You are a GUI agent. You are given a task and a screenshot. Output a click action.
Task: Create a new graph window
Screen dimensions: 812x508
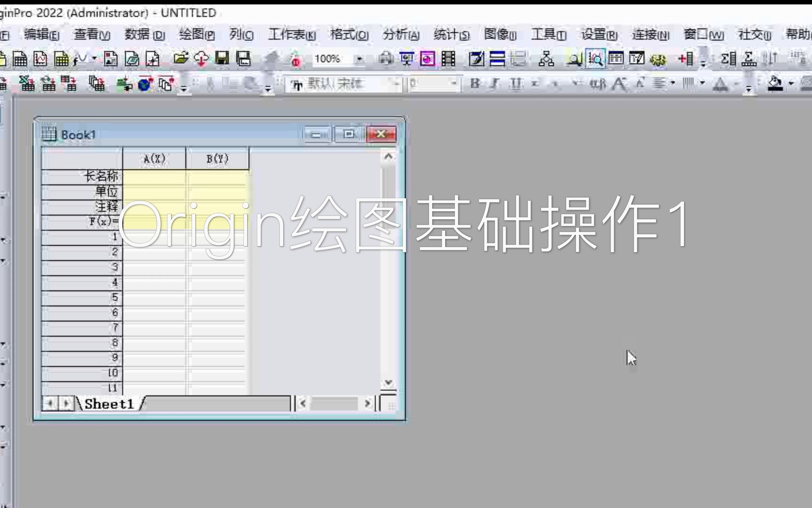(40, 59)
